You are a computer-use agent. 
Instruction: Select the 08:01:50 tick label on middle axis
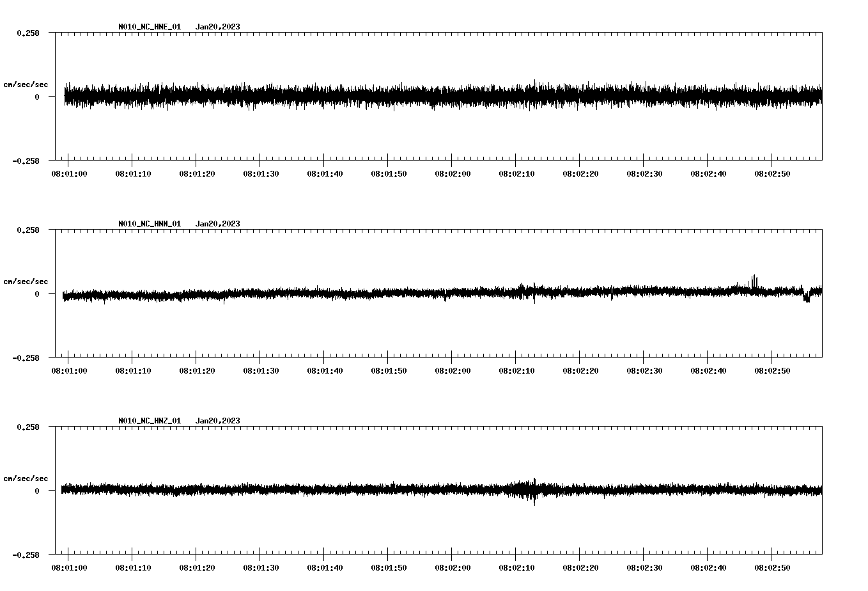(388, 369)
